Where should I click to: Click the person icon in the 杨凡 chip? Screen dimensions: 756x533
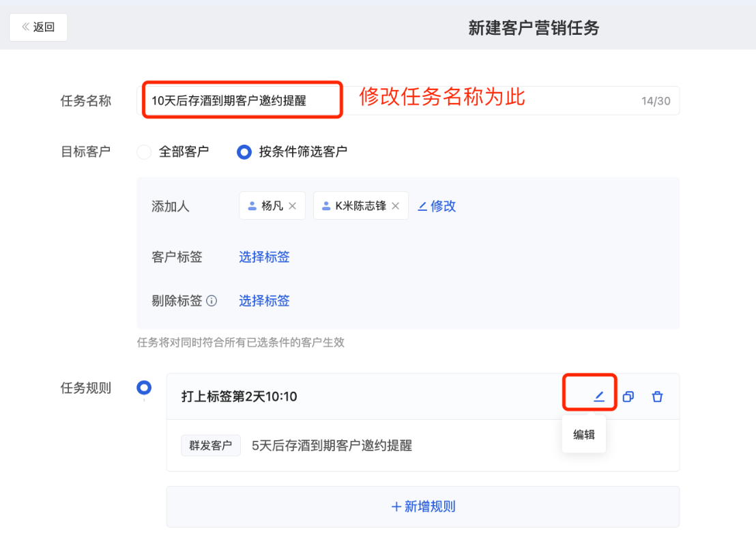point(252,206)
